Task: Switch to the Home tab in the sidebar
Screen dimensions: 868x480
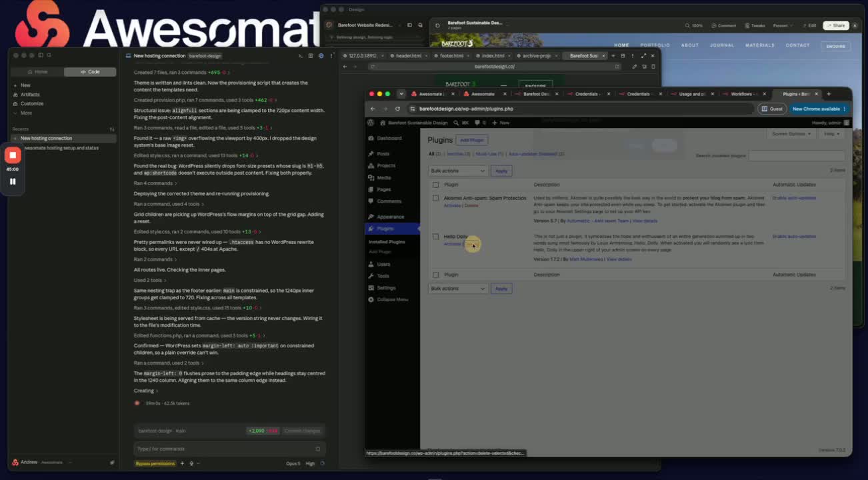Action: click(37, 71)
